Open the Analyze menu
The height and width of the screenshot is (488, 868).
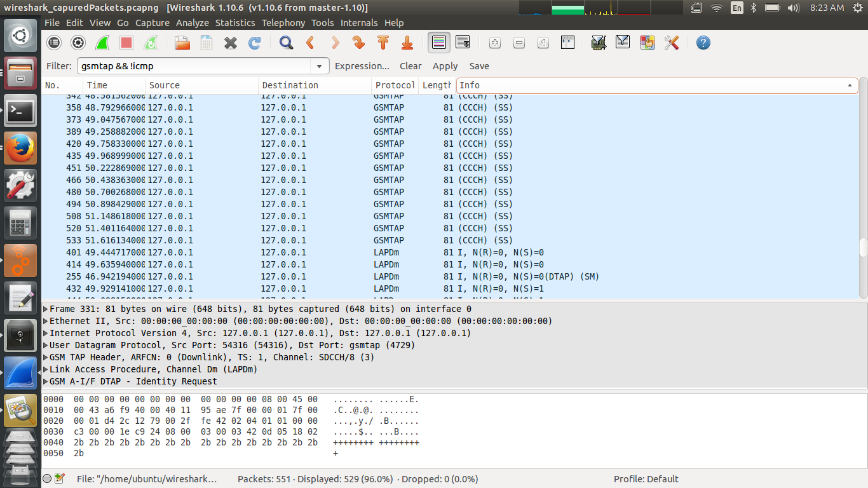click(x=193, y=23)
